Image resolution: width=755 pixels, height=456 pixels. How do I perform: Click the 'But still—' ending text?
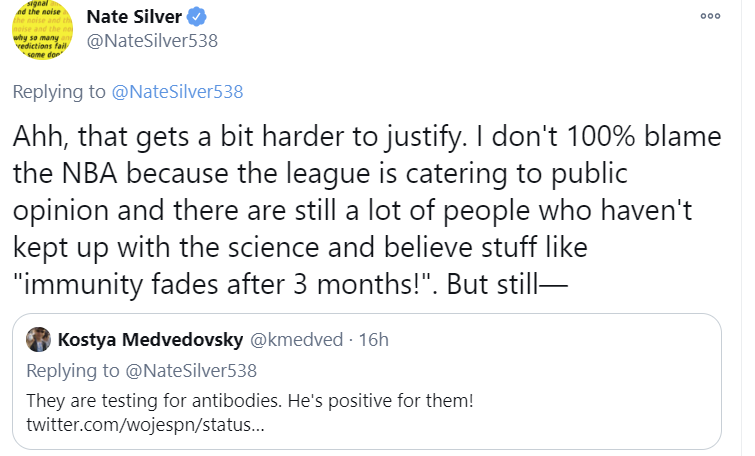506,281
